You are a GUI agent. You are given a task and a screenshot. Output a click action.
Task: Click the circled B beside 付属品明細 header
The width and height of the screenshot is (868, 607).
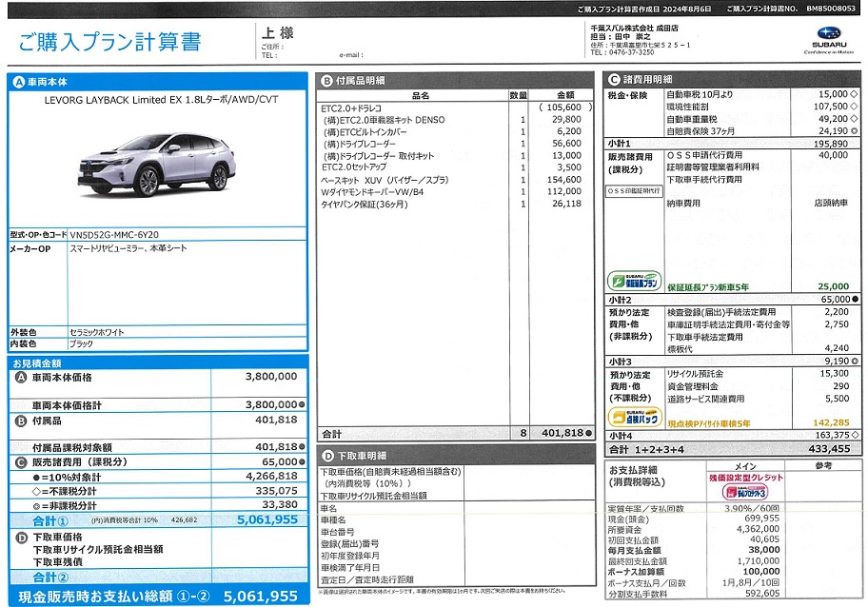tap(326, 81)
